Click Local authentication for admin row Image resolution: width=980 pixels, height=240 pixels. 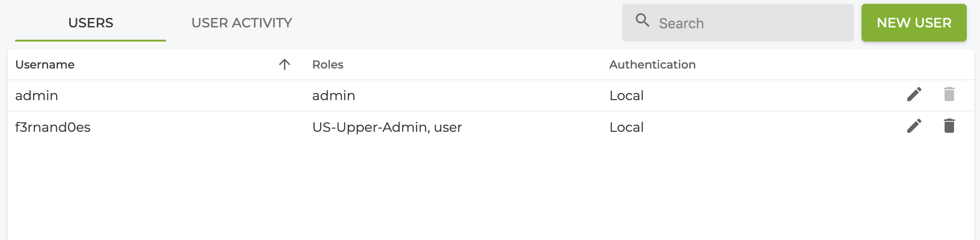tap(626, 96)
